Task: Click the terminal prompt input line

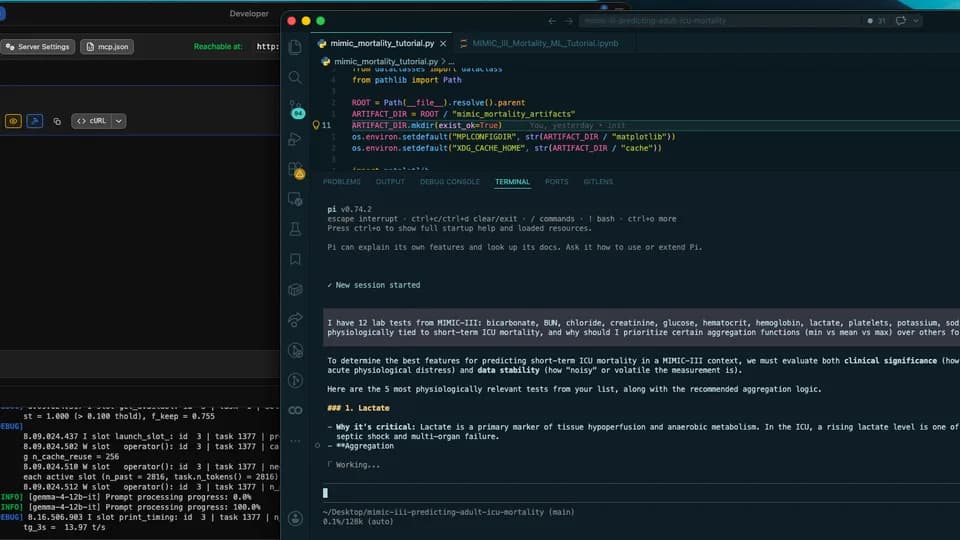Action: coord(641,493)
